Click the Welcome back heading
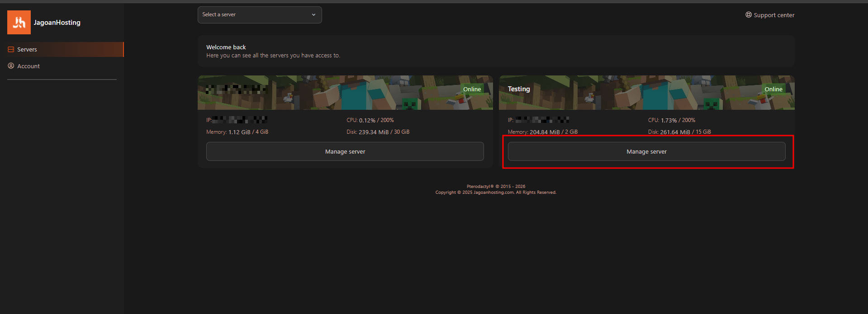The width and height of the screenshot is (868, 314). pyautogui.click(x=226, y=47)
